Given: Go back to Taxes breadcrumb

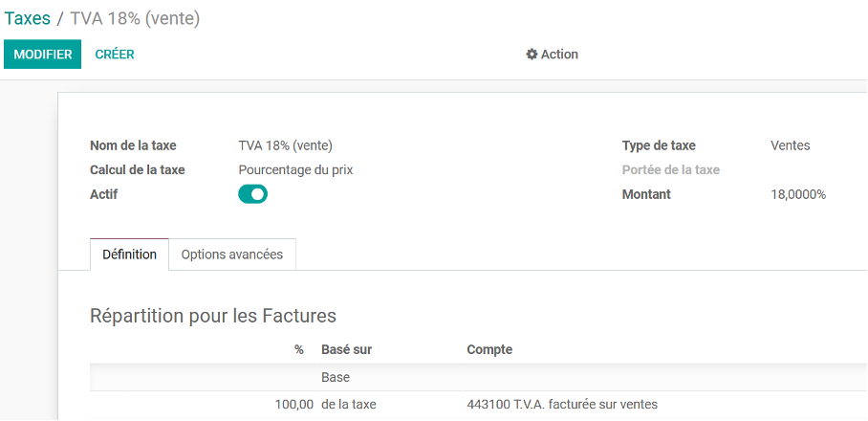Looking at the screenshot, I should coord(28,18).
